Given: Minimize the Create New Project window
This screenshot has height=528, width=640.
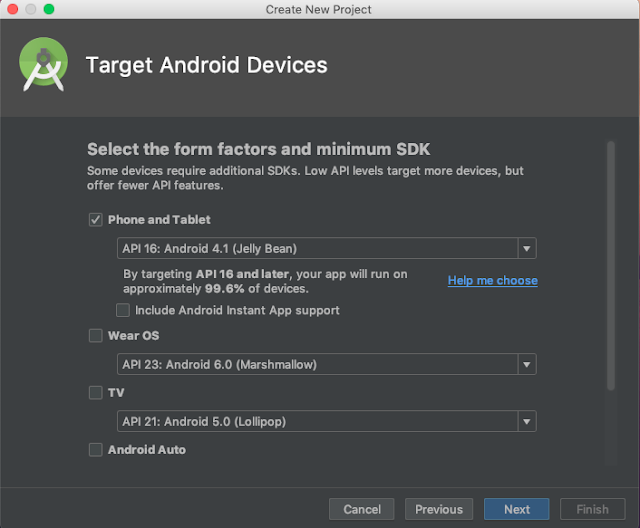Looking at the screenshot, I should (30, 9).
